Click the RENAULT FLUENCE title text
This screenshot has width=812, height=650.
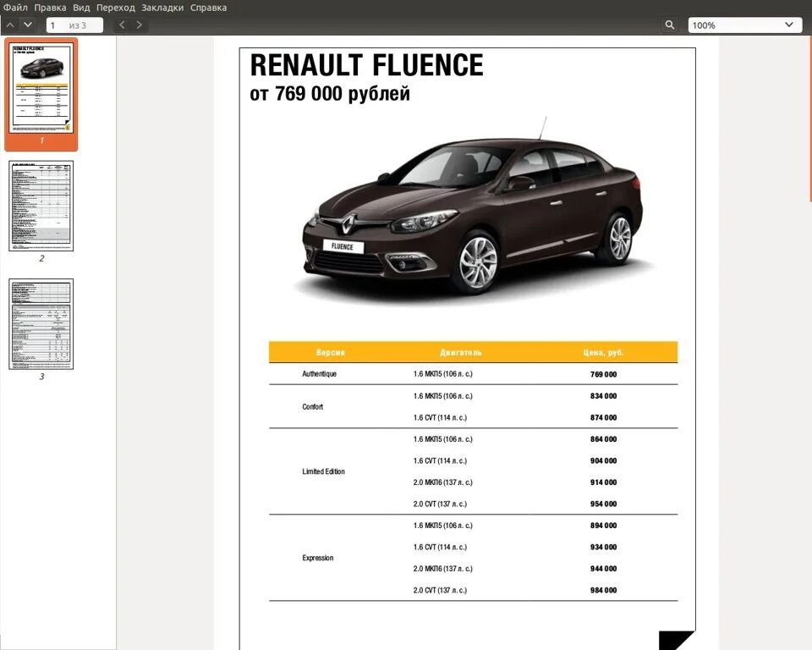point(366,65)
